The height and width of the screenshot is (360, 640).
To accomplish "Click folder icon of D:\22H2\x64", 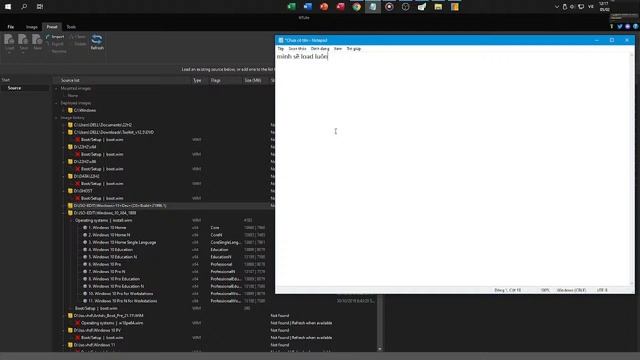I will click(x=70, y=147).
